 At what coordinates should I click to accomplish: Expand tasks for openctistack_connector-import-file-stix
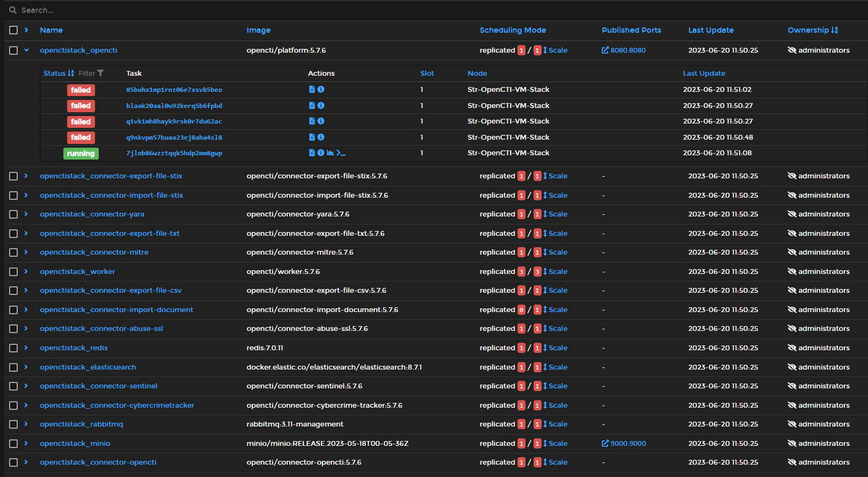point(26,195)
